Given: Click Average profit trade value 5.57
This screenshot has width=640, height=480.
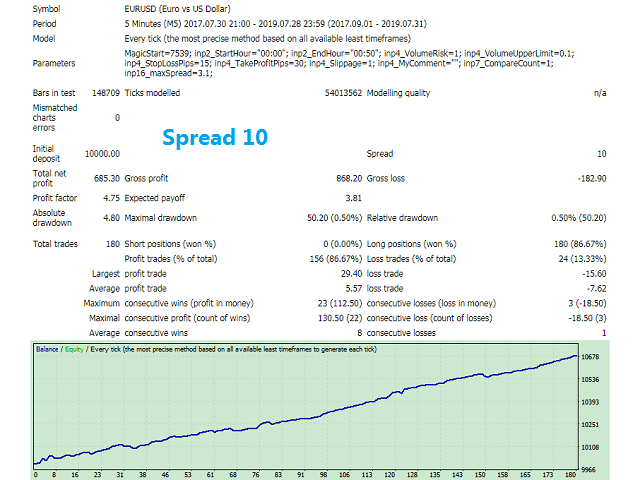Looking at the screenshot, I should 353,289.
